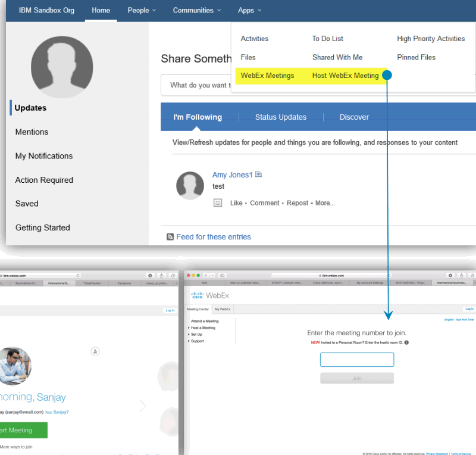Image resolution: width=476 pixels, height=455 pixels.
Task: Open XFINITY Connect browser tab
Action: tap(287, 283)
